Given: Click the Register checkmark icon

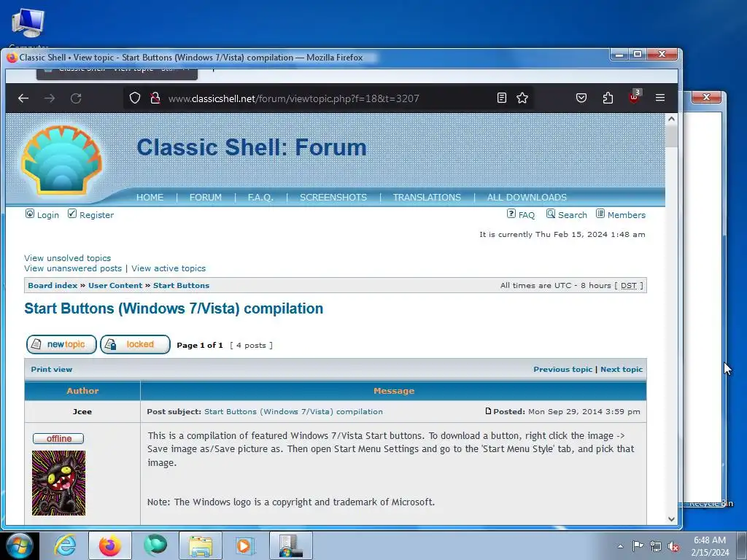Looking at the screenshot, I should point(72,214).
